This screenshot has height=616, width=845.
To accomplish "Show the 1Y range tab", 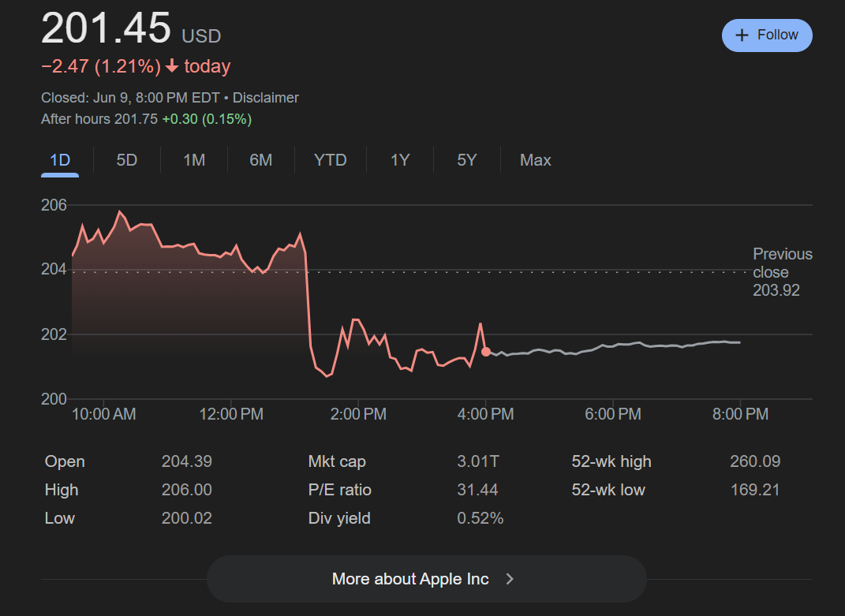I will tap(400, 160).
